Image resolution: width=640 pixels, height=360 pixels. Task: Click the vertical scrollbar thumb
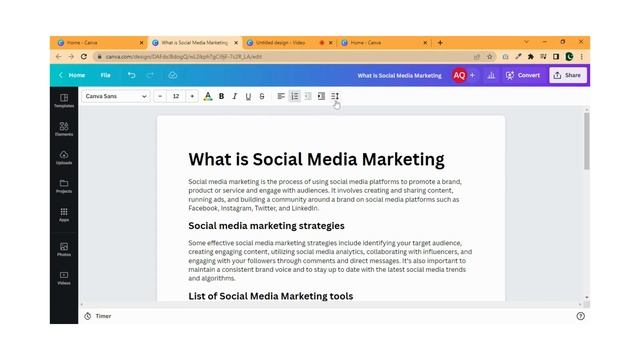pos(587,141)
